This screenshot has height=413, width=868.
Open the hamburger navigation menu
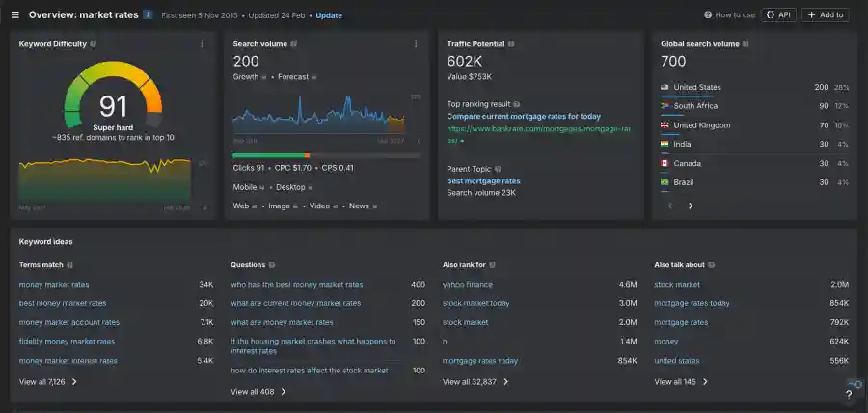[14, 15]
